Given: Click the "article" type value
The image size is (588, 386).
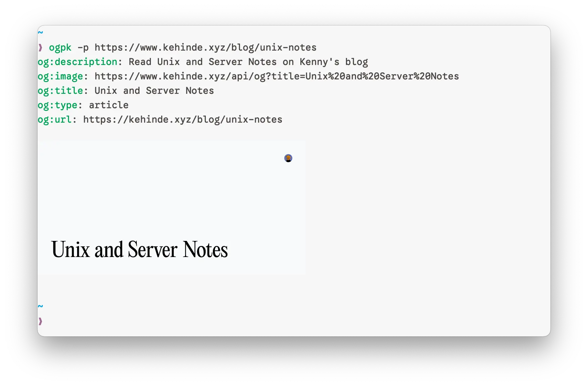Looking at the screenshot, I should point(109,105).
